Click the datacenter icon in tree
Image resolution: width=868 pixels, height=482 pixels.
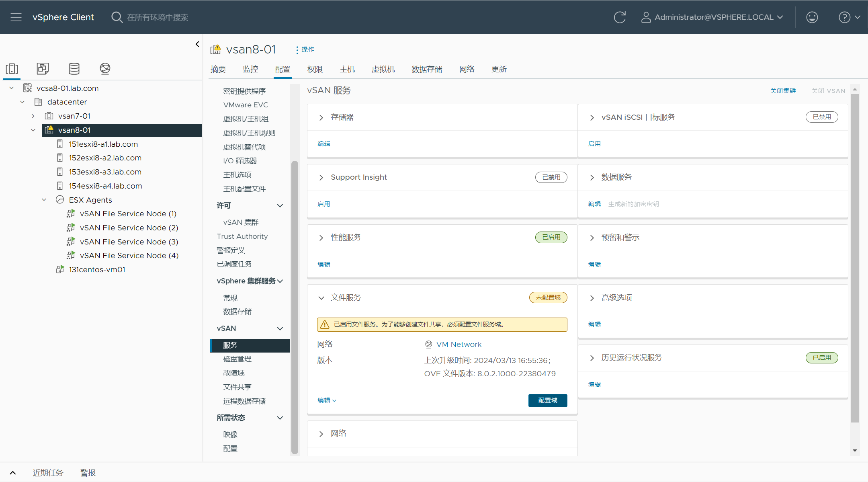(38, 102)
